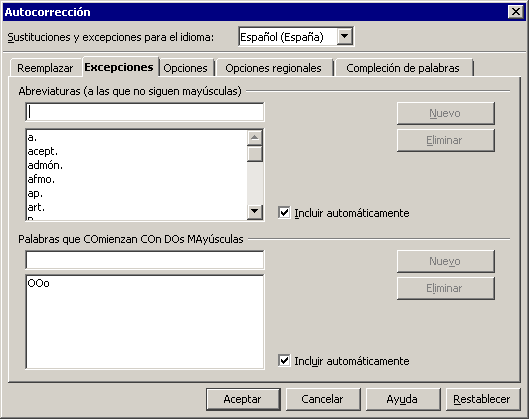The width and height of the screenshot is (529, 419).
Task: Click the two-capitals words input field
Action: 145,260
